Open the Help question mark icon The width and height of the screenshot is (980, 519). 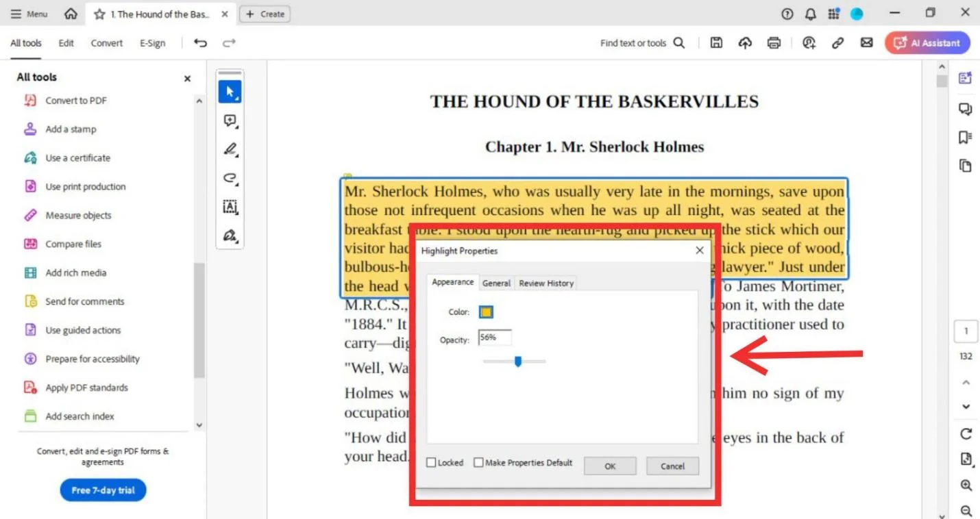coord(787,14)
